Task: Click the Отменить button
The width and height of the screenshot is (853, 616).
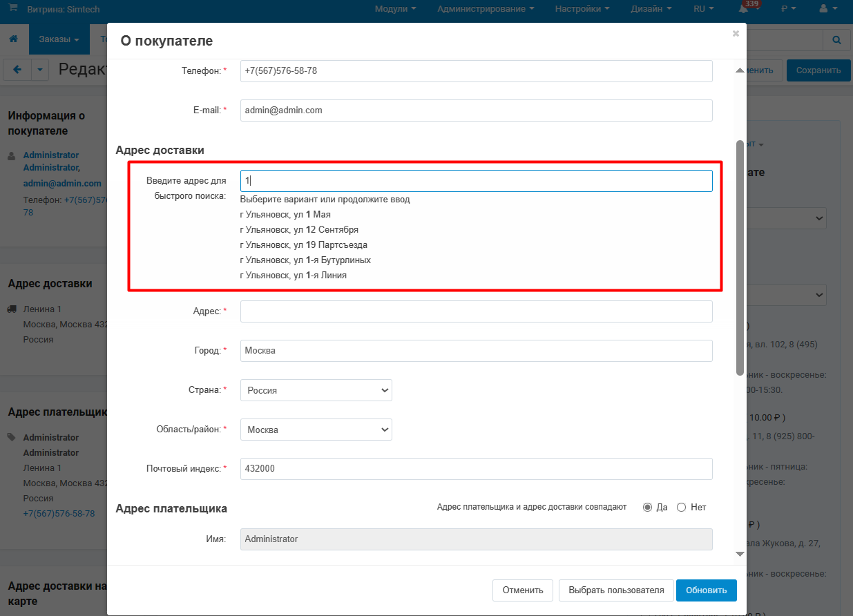Action: 523,590
